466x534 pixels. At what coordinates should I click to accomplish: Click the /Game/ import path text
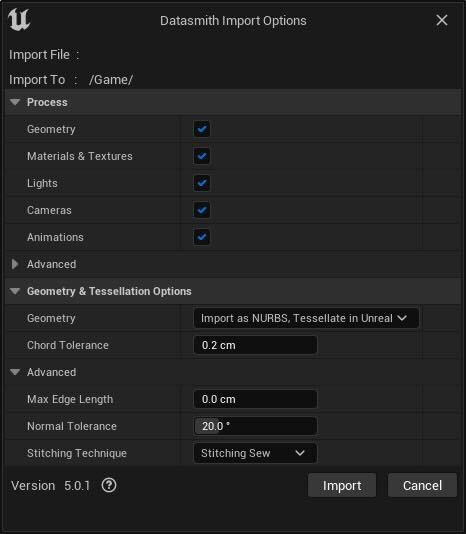click(111, 80)
